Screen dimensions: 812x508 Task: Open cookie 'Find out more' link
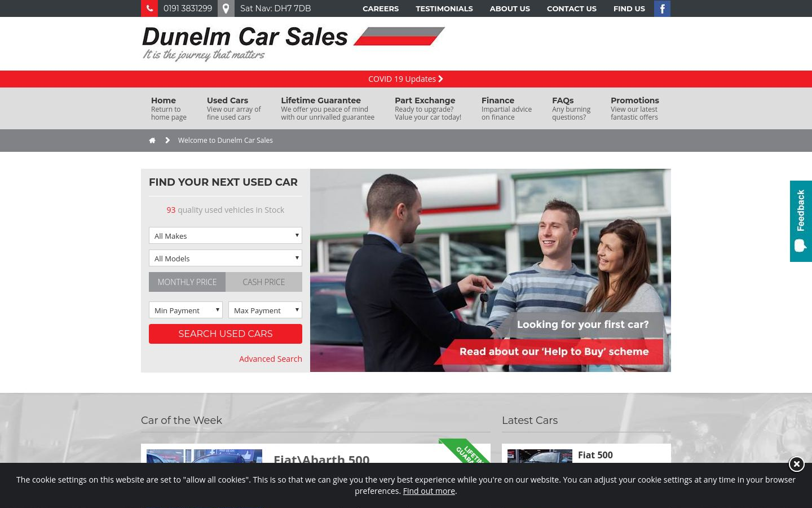pos(429,491)
